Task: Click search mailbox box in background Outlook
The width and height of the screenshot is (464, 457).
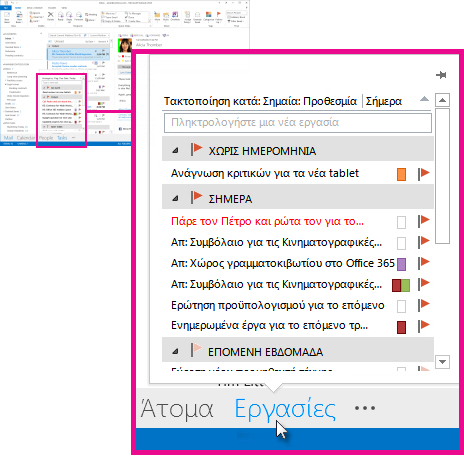Action: click(x=68, y=35)
